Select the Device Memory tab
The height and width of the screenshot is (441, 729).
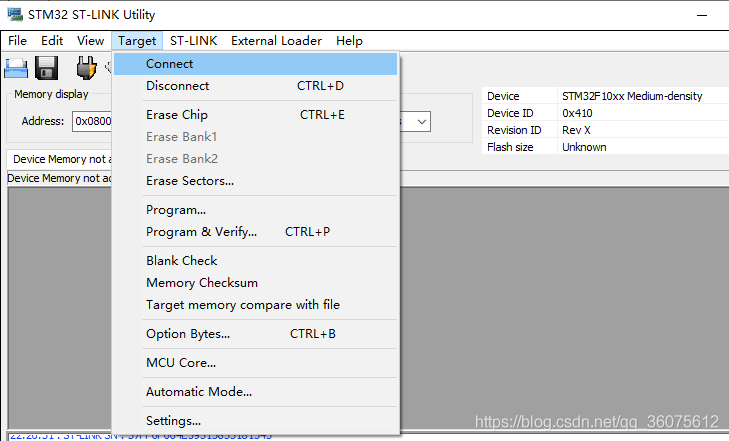coord(60,159)
